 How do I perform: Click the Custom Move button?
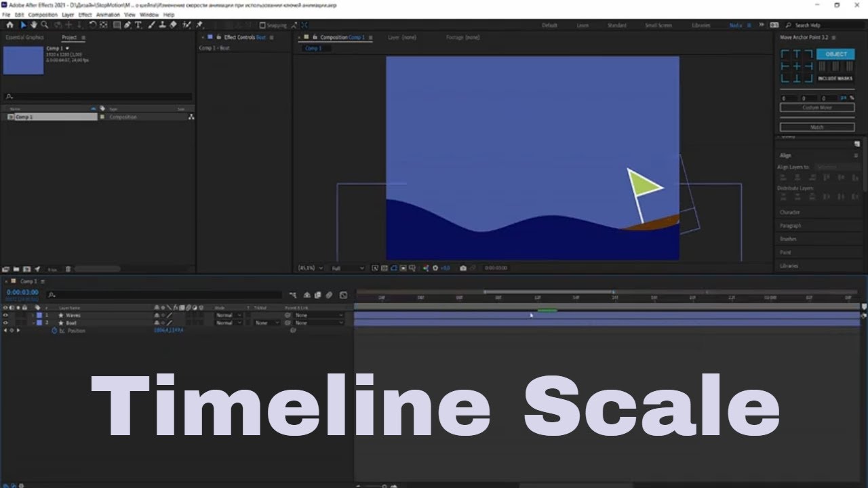coord(816,108)
